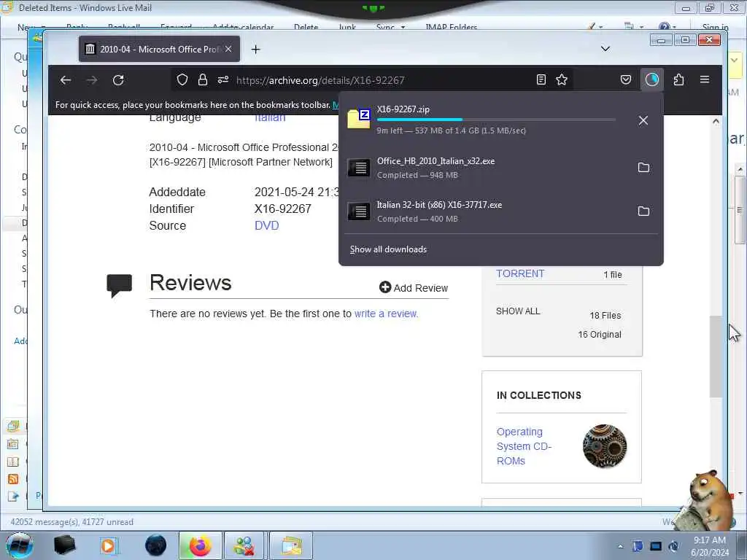Click Delete in Windows Live Mail toolbar
The image size is (747, 560).
point(306,27)
